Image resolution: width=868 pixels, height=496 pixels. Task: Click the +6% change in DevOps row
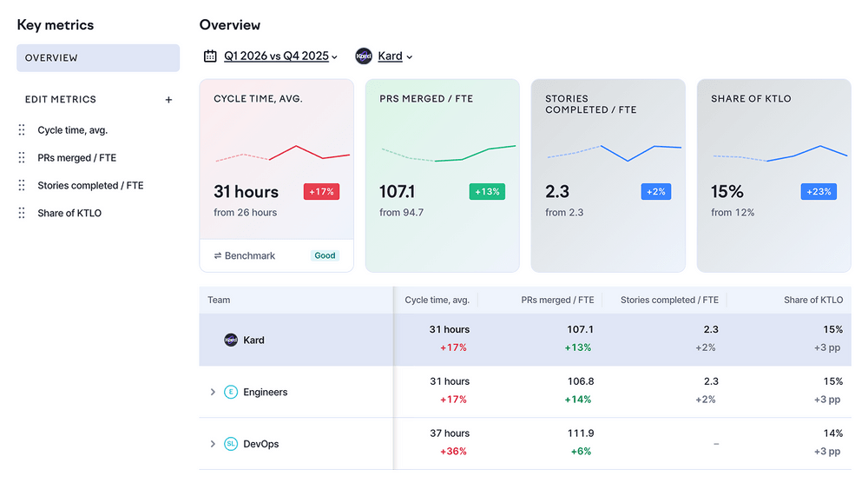click(x=581, y=452)
